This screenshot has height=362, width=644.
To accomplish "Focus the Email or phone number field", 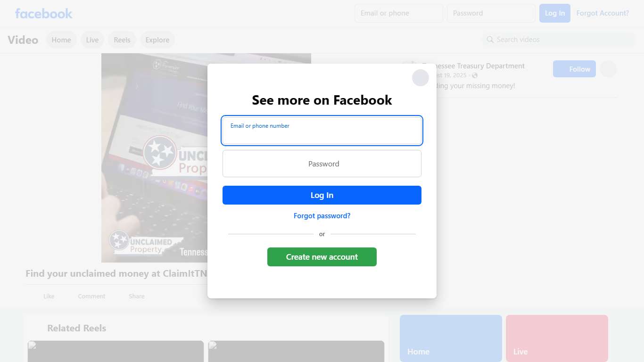I will tap(322, 131).
